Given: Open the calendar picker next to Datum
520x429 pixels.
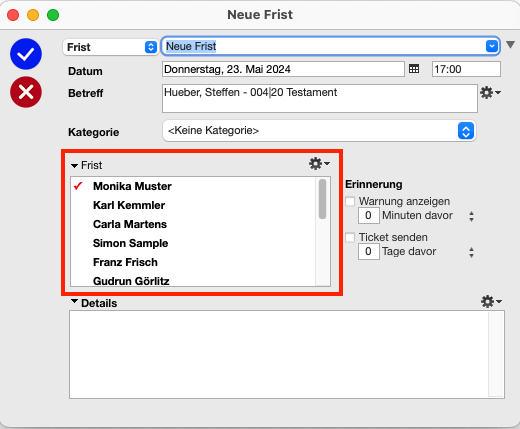Looking at the screenshot, I should 414,69.
